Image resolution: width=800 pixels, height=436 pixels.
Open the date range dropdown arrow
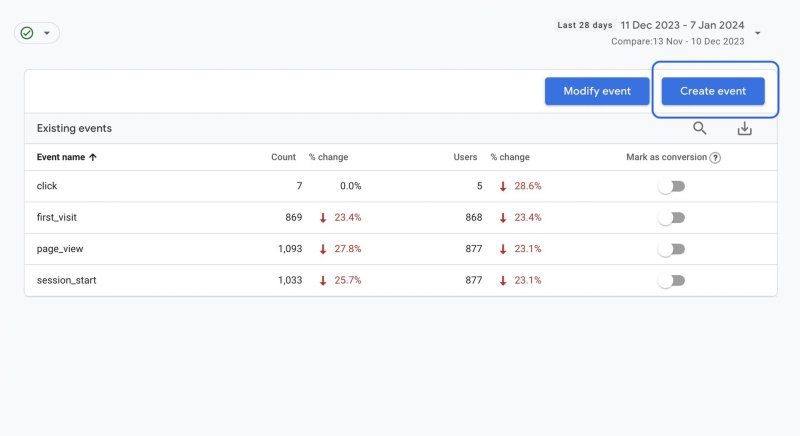[758, 33]
